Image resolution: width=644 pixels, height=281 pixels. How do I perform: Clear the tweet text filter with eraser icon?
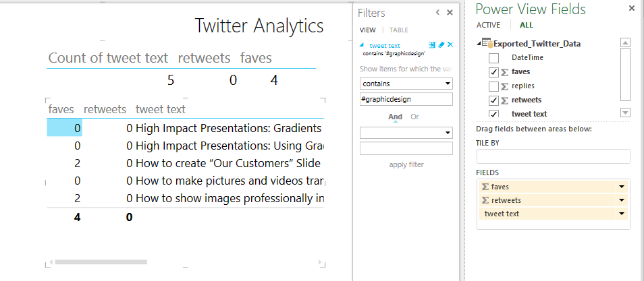tap(441, 44)
